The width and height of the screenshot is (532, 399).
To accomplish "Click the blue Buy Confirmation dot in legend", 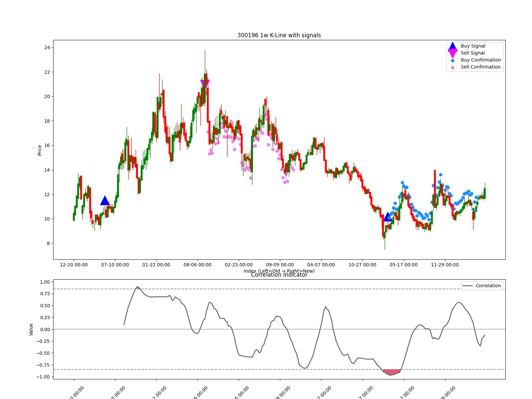I will tap(453, 61).
